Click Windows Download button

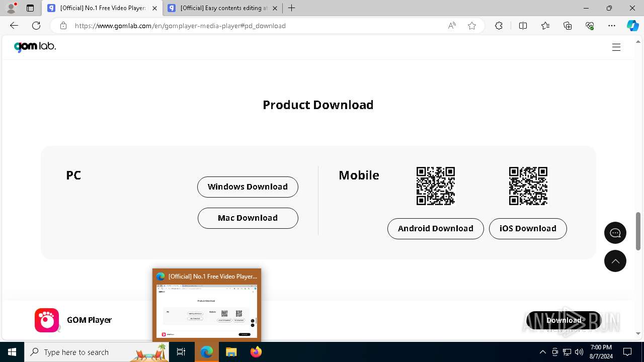(248, 187)
